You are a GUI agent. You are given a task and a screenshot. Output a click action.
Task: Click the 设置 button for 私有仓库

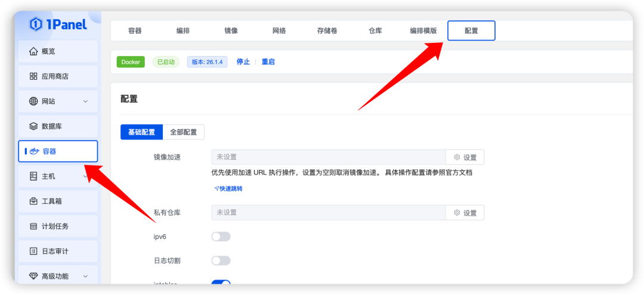[x=465, y=213]
